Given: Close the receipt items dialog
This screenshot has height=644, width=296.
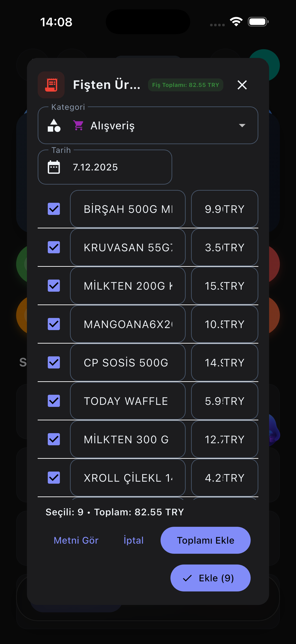Looking at the screenshot, I should click(242, 85).
